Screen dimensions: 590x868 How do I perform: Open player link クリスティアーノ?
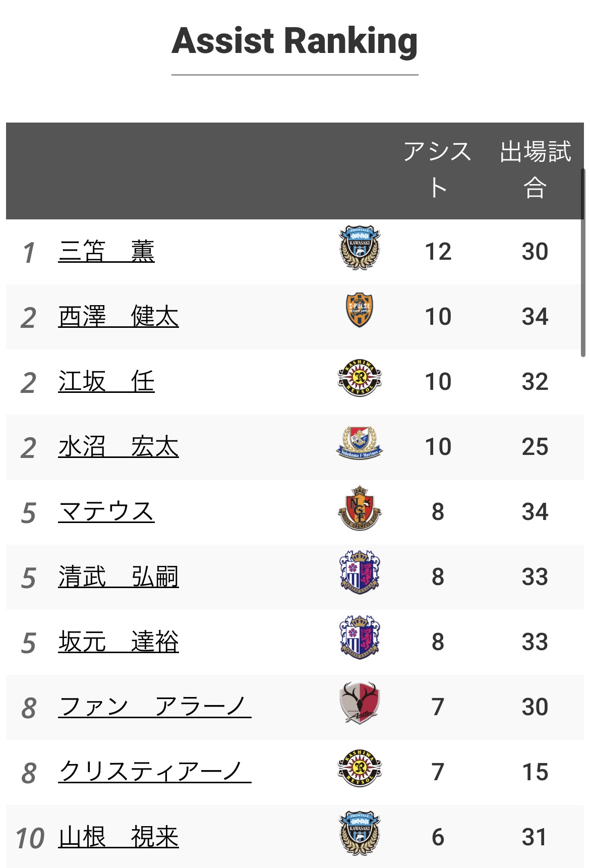pyautogui.click(x=154, y=772)
